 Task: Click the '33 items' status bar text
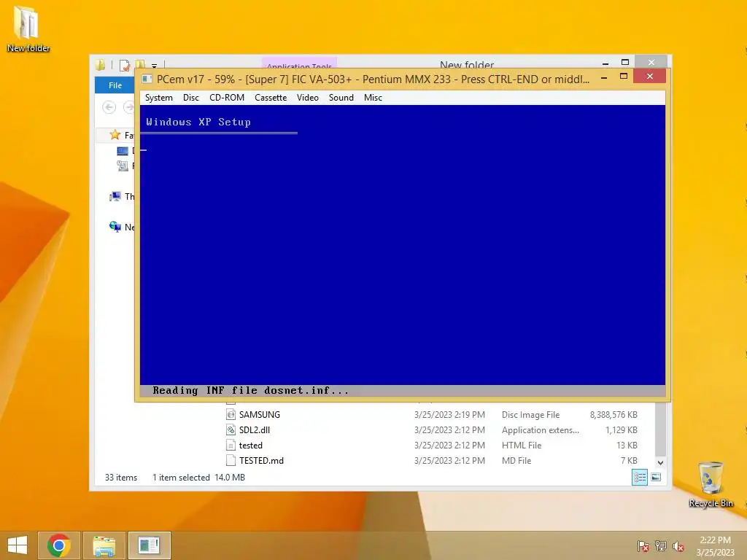[x=121, y=477]
